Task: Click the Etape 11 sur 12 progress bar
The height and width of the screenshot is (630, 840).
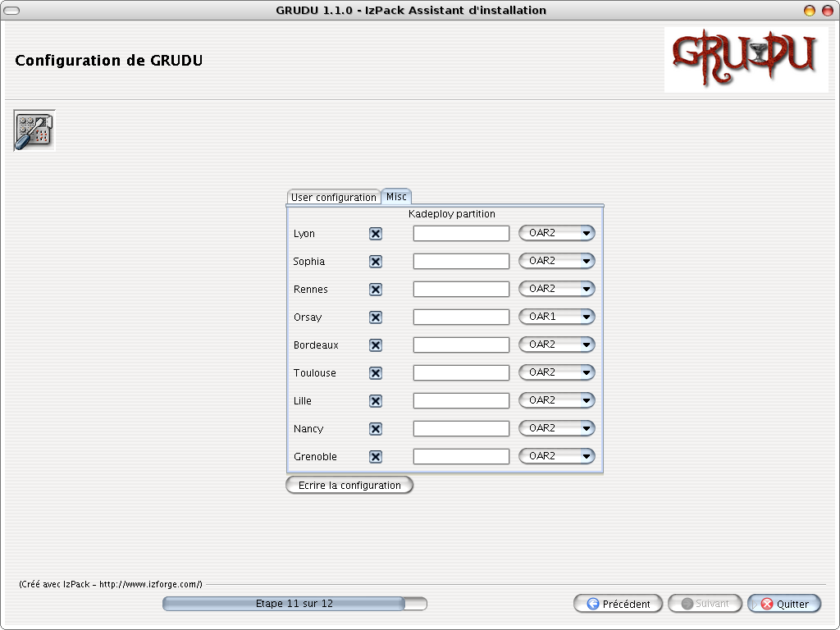Action: coord(294,604)
